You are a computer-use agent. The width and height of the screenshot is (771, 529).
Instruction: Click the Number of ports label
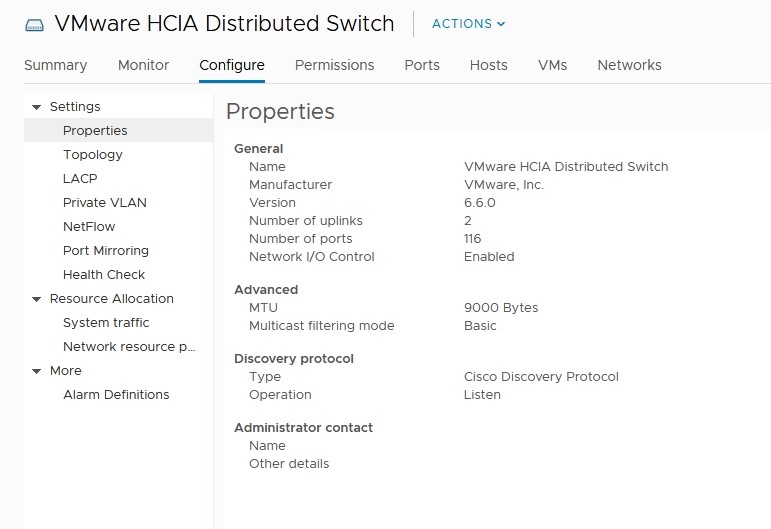pos(300,239)
